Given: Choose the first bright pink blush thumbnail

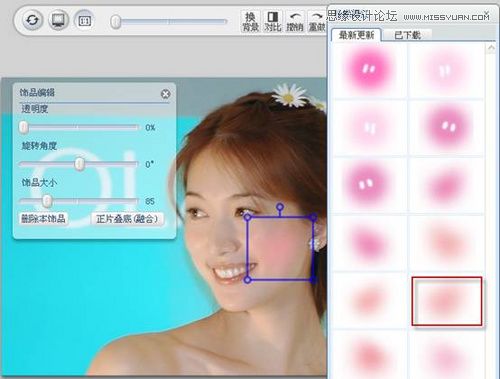Looking at the screenshot, I should coord(369,70).
